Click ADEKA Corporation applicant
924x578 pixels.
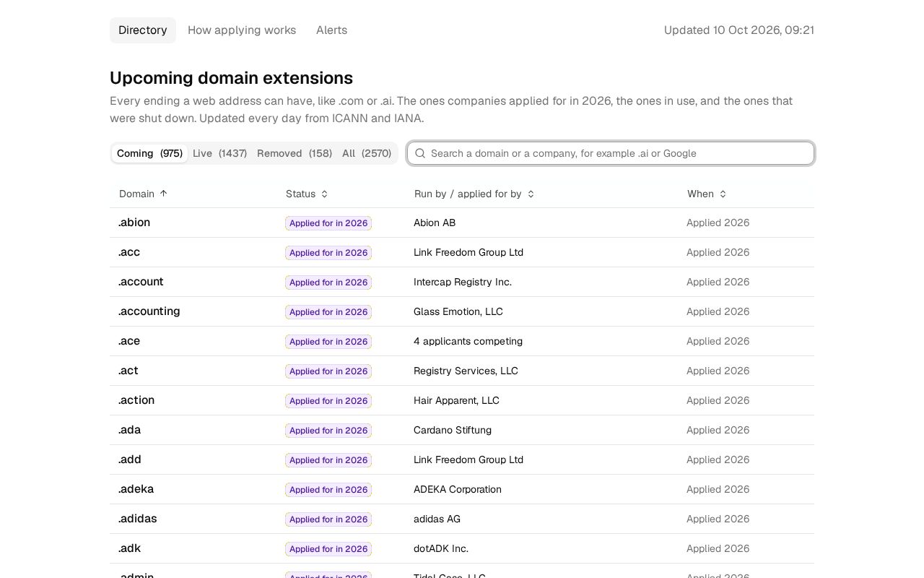tap(458, 489)
